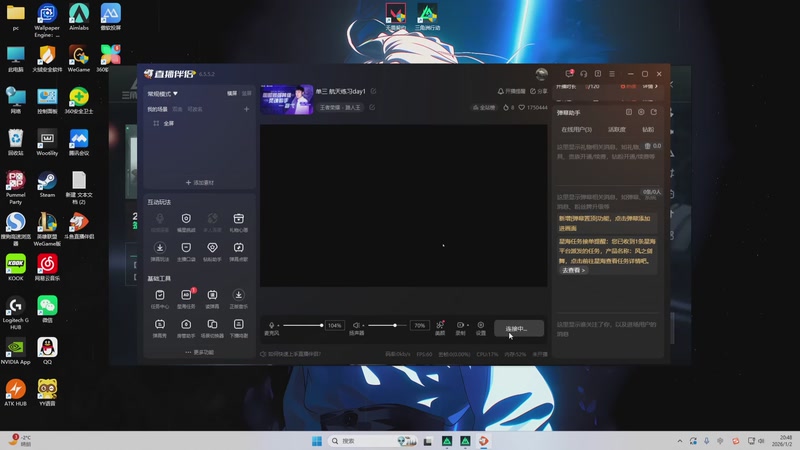800x450 pixels.
Task: Click the 70% speaker volume field
Action: pyautogui.click(x=419, y=326)
